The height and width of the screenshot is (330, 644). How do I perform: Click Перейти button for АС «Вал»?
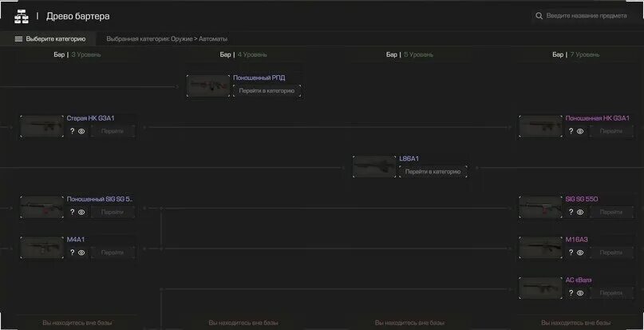(x=611, y=293)
